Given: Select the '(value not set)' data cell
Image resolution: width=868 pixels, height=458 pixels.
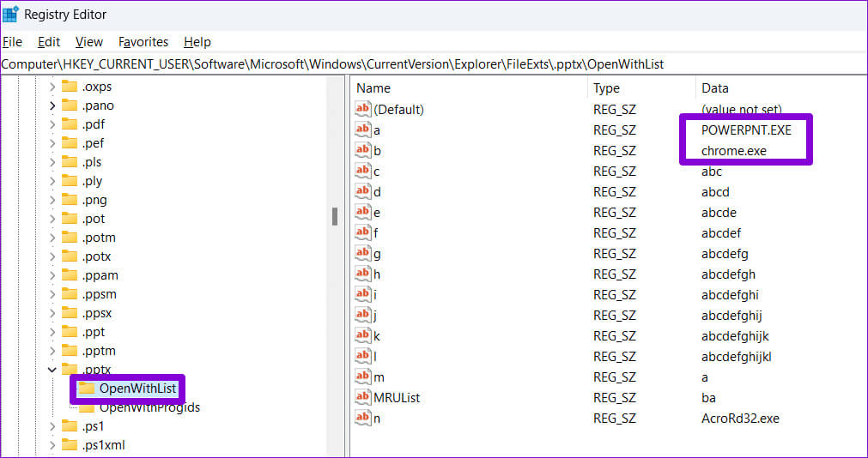Looking at the screenshot, I should click(x=741, y=110).
